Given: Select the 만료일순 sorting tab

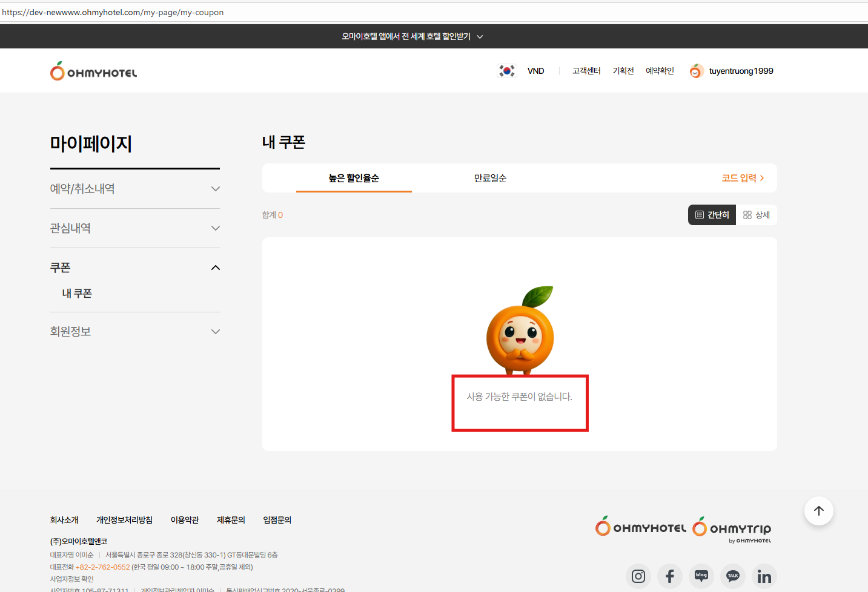Looking at the screenshot, I should 490,178.
